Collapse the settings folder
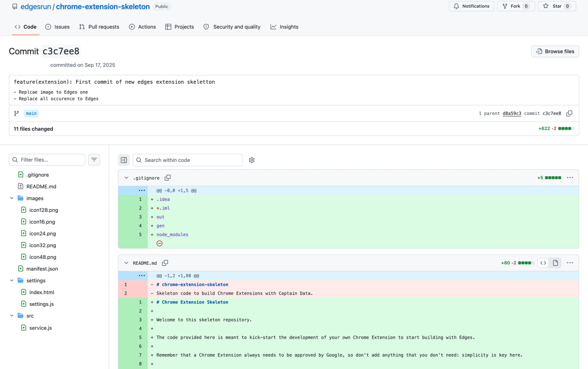The width and height of the screenshot is (588, 369). click(12, 281)
